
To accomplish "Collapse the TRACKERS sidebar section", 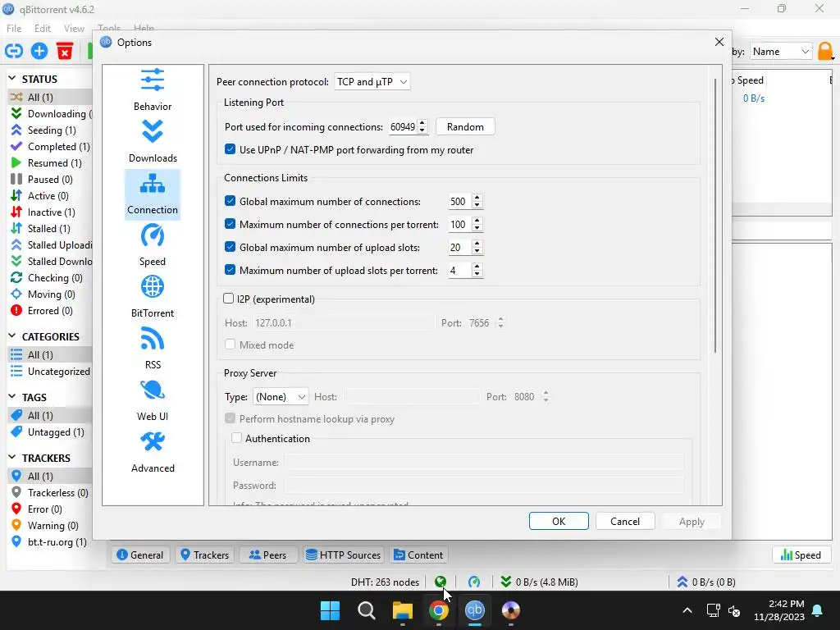I will 12,458.
